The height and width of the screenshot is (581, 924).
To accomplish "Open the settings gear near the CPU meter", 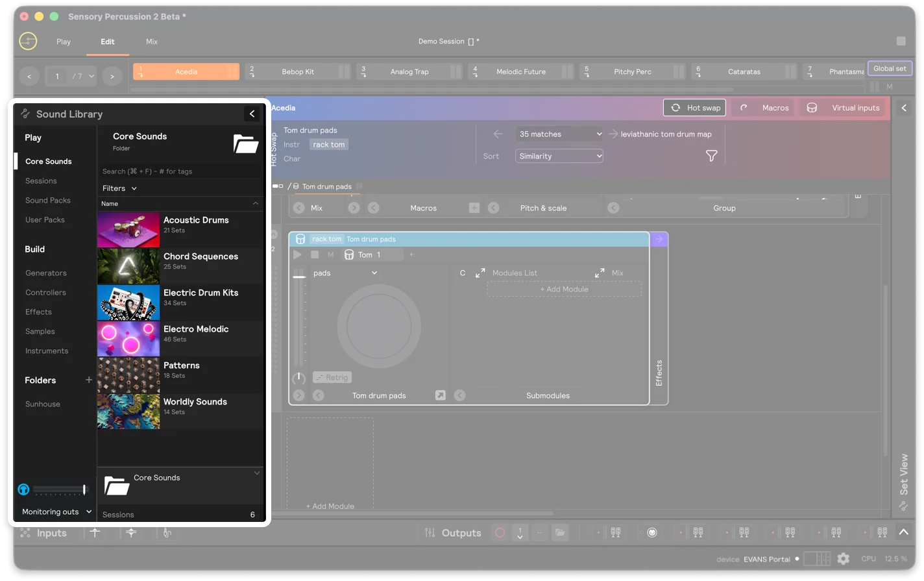I will (843, 558).
